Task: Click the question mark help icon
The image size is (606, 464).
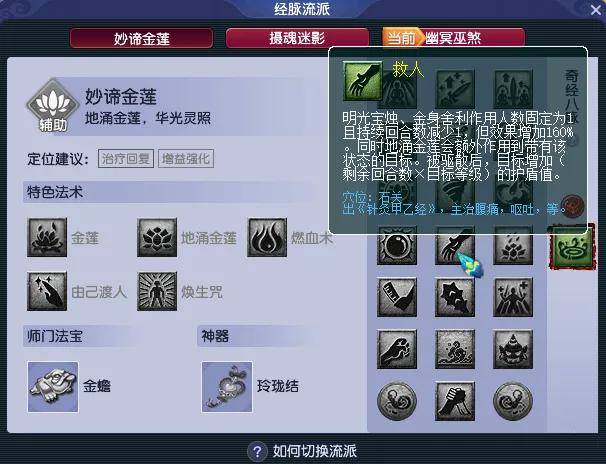Action: pos(257,451)
